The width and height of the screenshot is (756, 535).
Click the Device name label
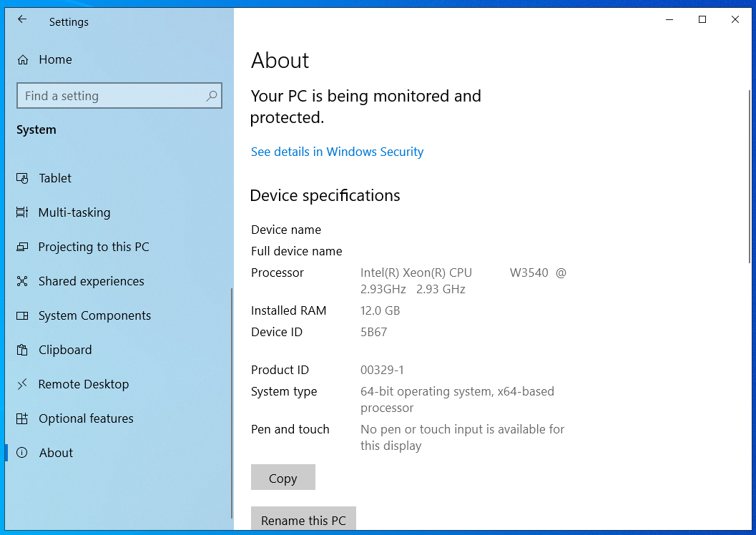click(x=286, y=230)
